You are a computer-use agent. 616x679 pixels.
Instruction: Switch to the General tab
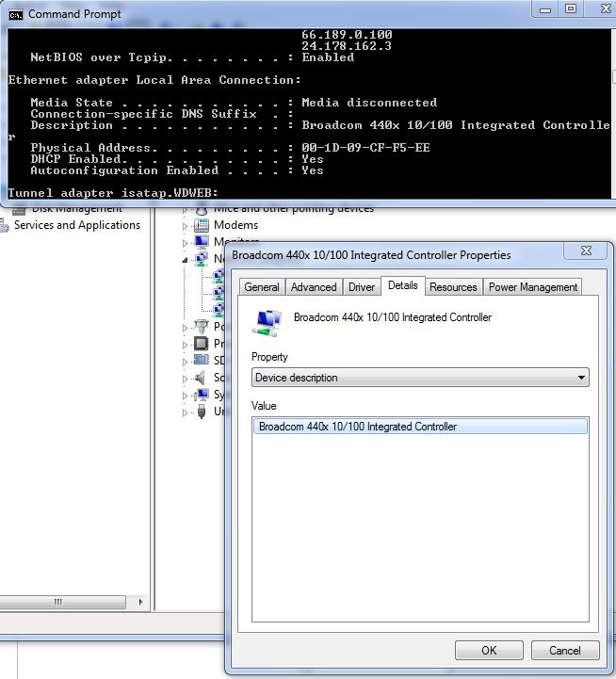262,287
